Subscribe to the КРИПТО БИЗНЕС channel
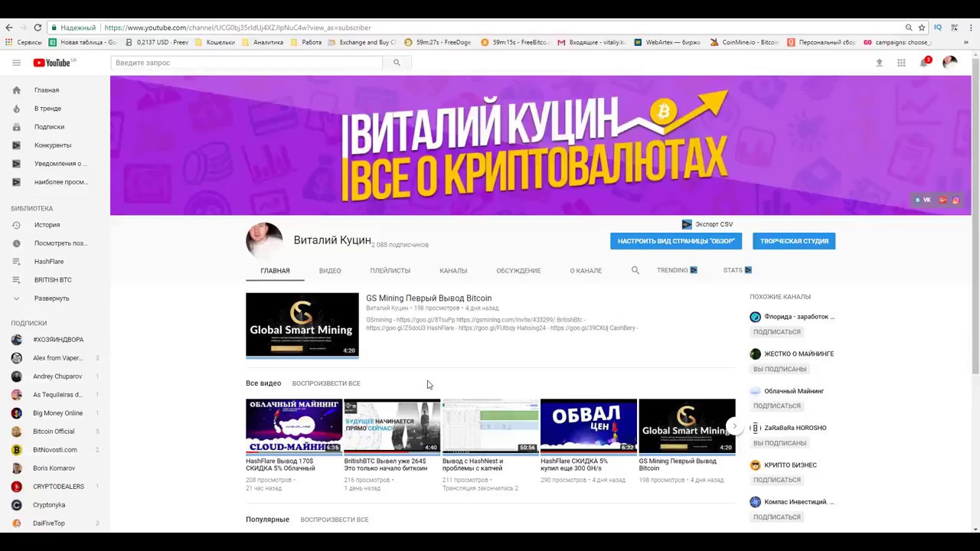 click(x=777, y=480)
